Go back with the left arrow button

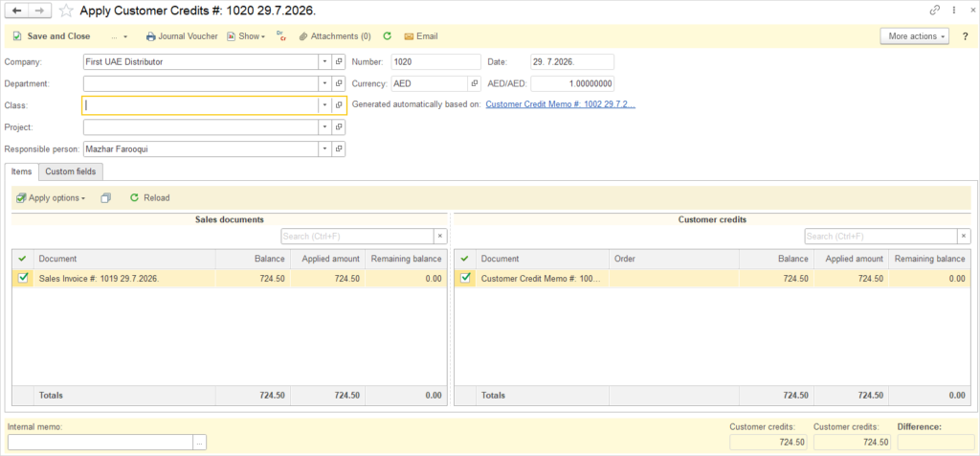[17, 10]
